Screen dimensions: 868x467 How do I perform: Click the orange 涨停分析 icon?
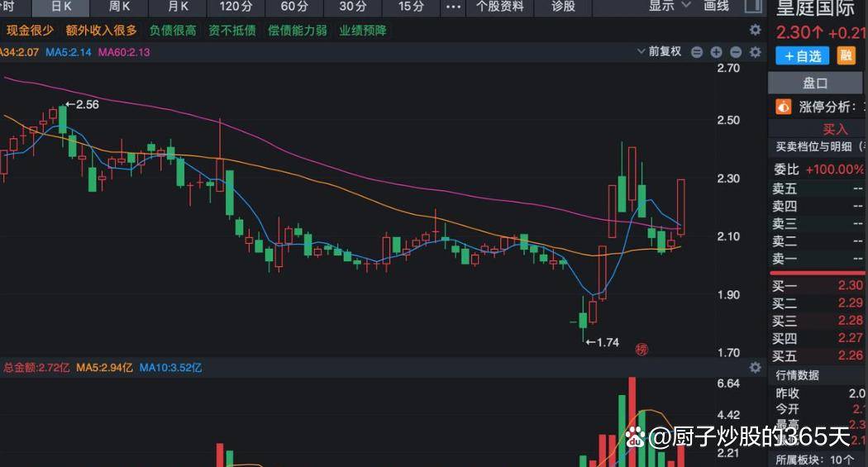[x=783, y=107]
